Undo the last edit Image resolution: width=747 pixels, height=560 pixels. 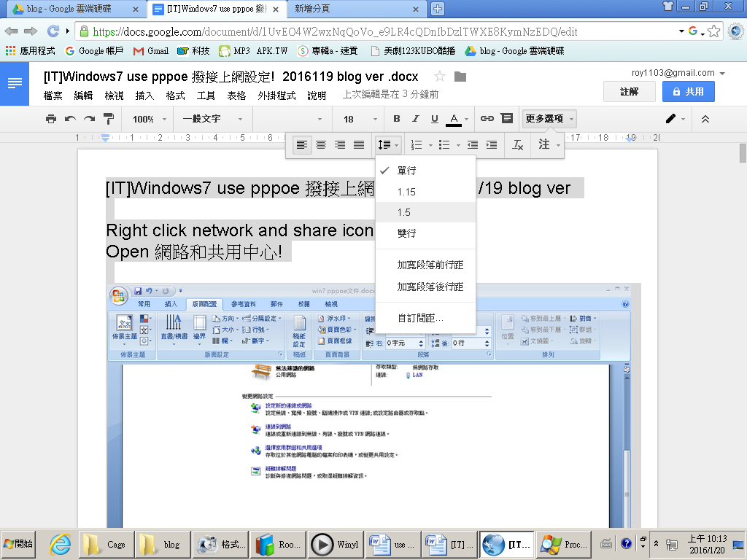[x=70, y=119]
